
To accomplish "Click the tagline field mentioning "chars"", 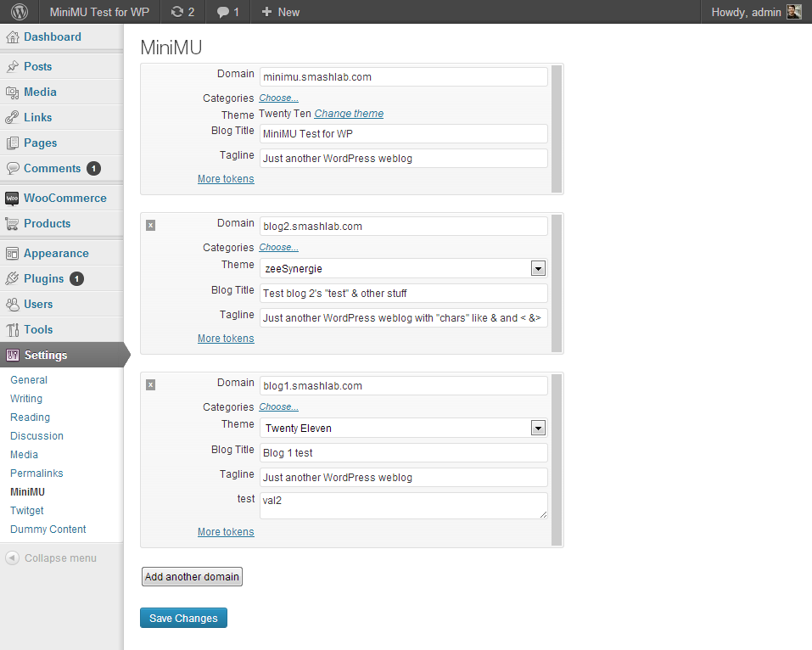I will [403, 318].
